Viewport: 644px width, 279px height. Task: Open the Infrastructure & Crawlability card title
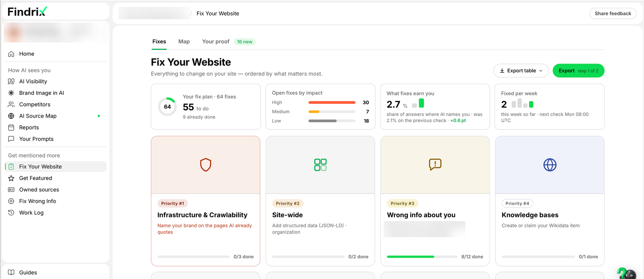click(202, 215)
